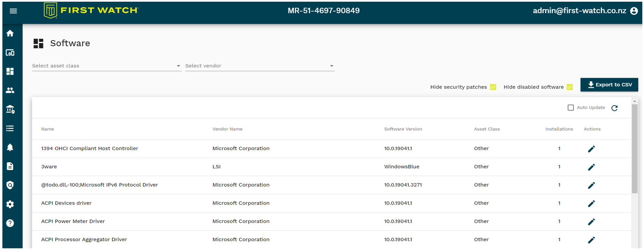
Task: Expand the Select vendor dropdown
Action: pyautogui.click(x=260, y=66)
